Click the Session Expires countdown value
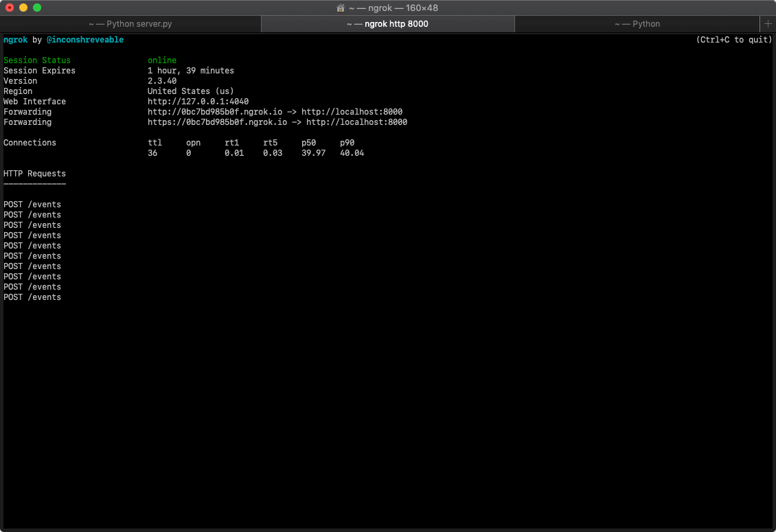This screenshot has width=776, height=532. pos(191,70)
